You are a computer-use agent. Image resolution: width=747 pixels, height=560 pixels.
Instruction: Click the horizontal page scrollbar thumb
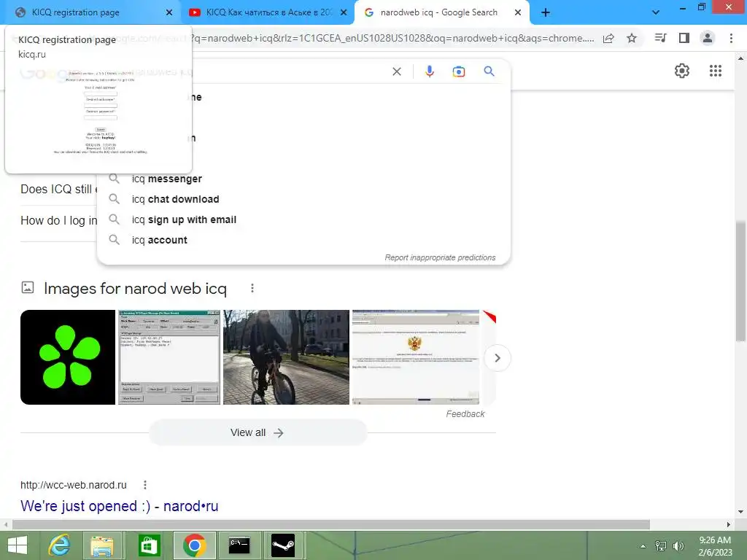click(331, 524)
